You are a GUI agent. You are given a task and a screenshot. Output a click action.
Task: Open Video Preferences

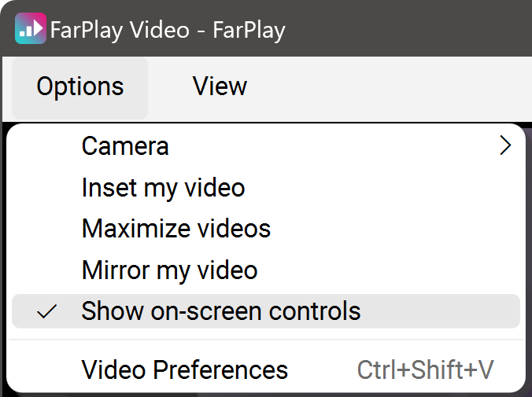(185, 369)
